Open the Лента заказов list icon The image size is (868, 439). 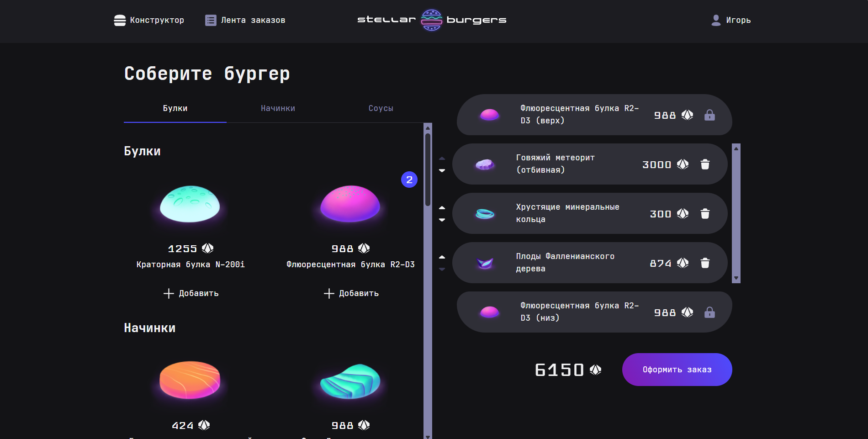pyautogui.click(x=211, y=20)
